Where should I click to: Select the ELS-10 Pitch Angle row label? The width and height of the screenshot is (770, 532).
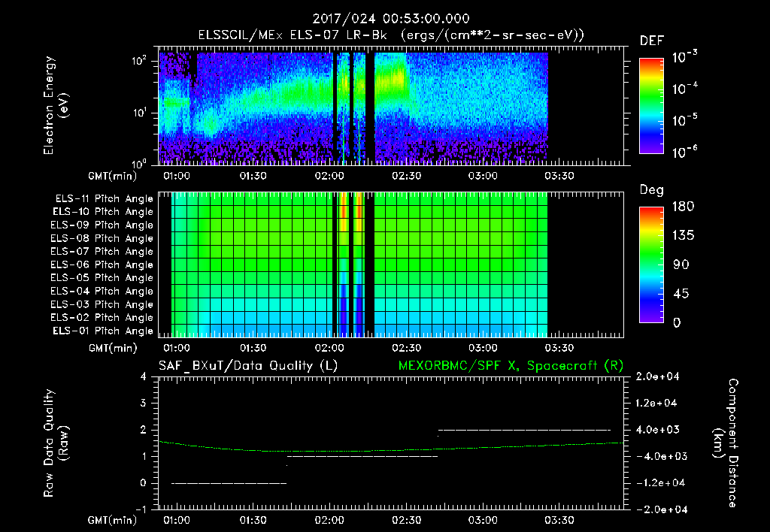tap(103, 212)
